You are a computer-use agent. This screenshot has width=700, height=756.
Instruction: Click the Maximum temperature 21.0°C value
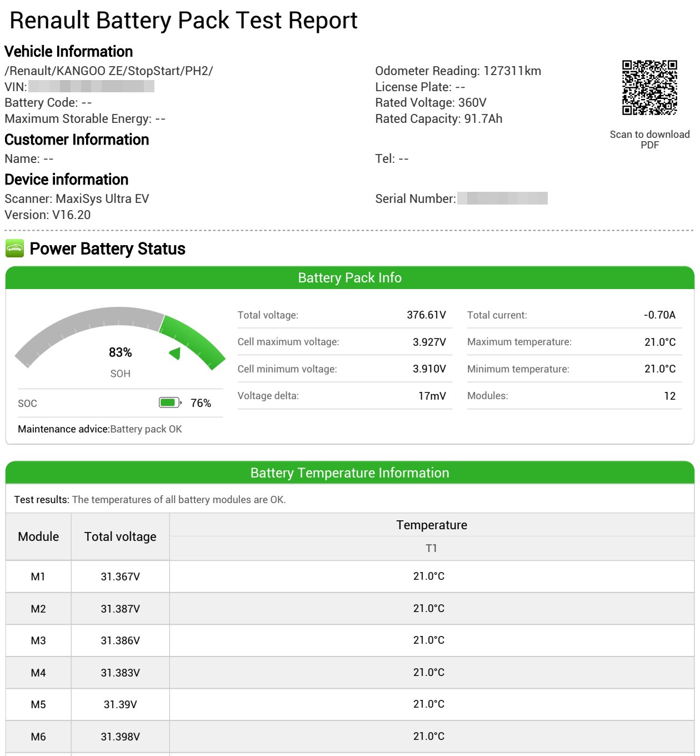661,342
